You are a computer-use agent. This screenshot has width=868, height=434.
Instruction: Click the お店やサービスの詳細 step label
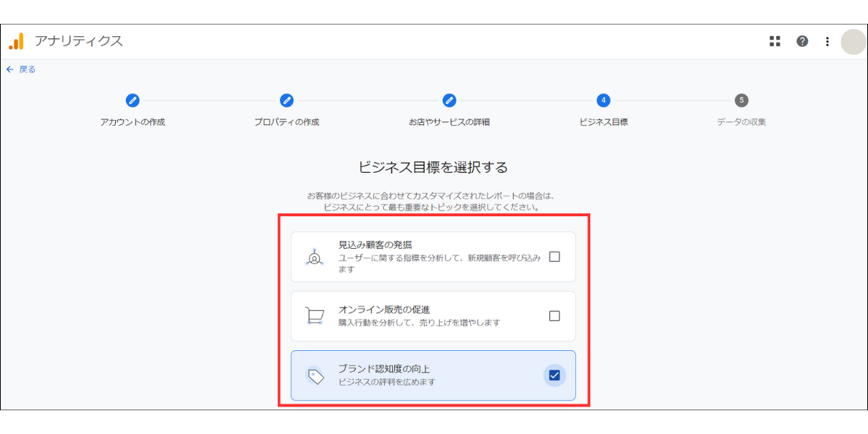(x=449, y=122)
